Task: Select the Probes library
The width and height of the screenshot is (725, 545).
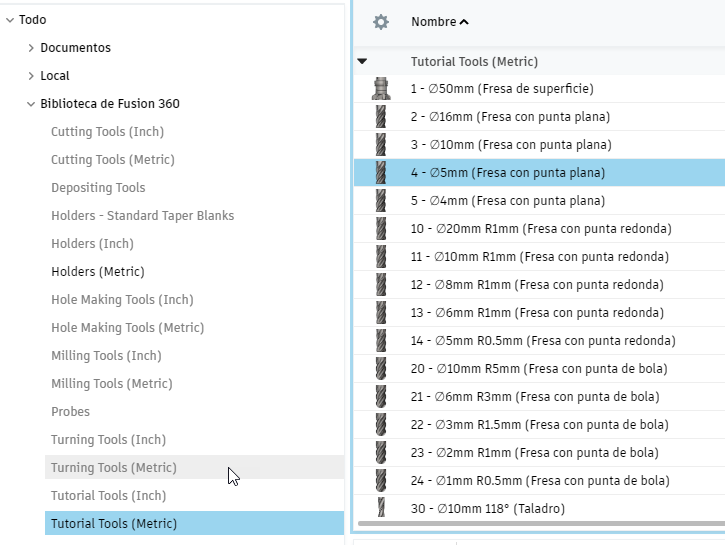Action: click(70, 412)
